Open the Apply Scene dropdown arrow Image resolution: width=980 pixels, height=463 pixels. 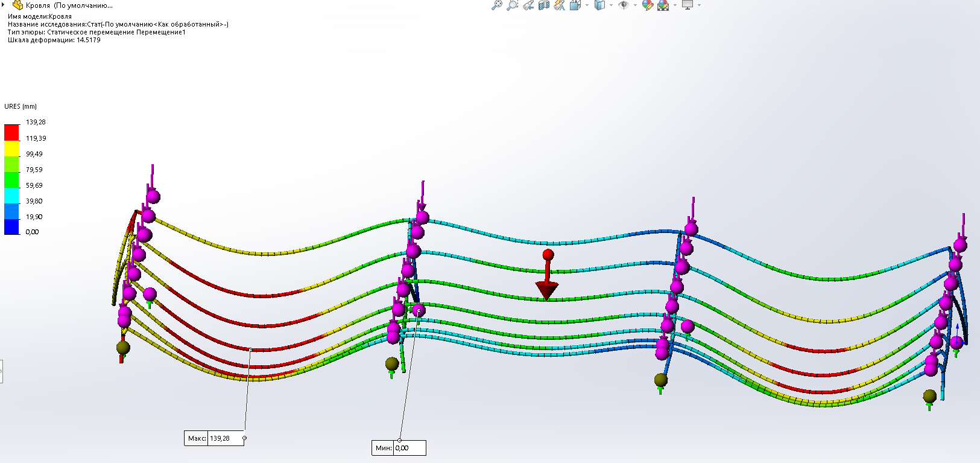coord(675,5)
